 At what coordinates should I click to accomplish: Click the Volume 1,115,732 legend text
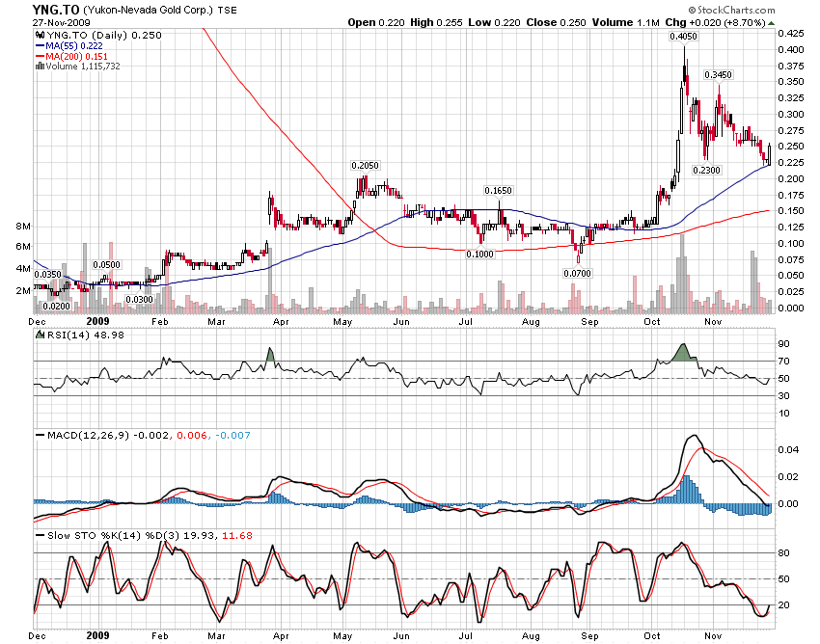(x=83, y=66)
